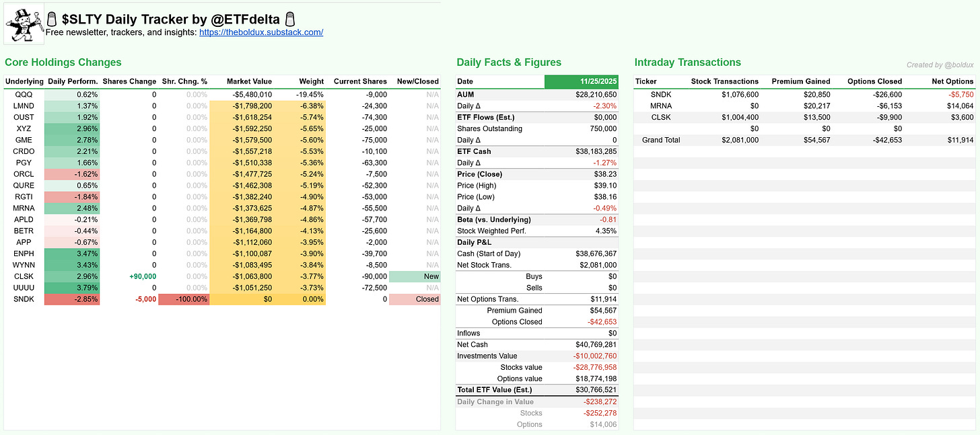Open the theboldux.substack.com link
This screenshot has width=980, height=435.
(x=261, y=32)
